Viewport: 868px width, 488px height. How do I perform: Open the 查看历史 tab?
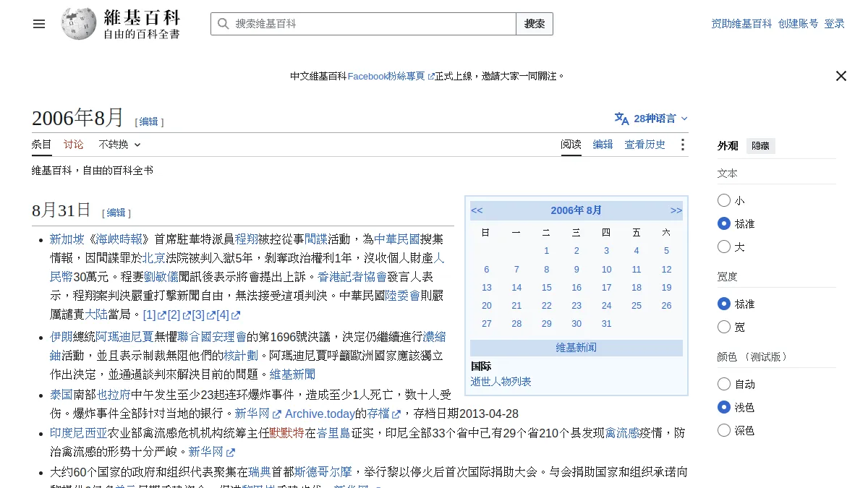coord(645,145)
